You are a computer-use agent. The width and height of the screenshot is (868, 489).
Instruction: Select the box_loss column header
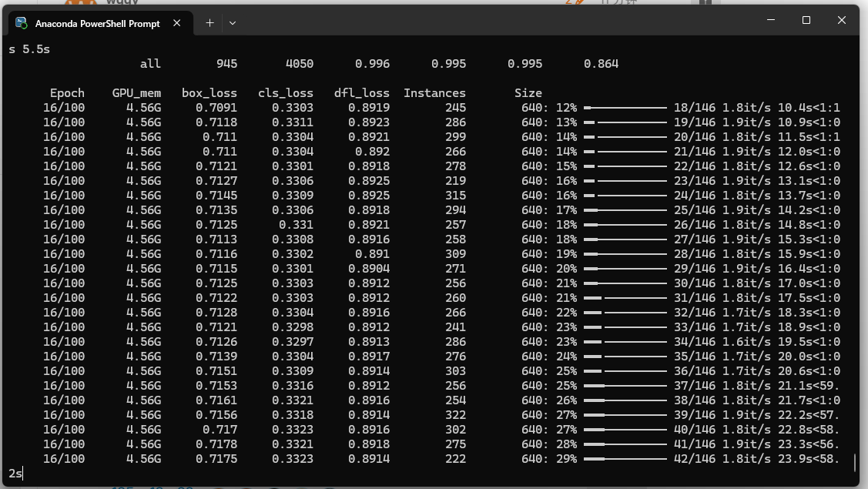(x=209, y=93)
